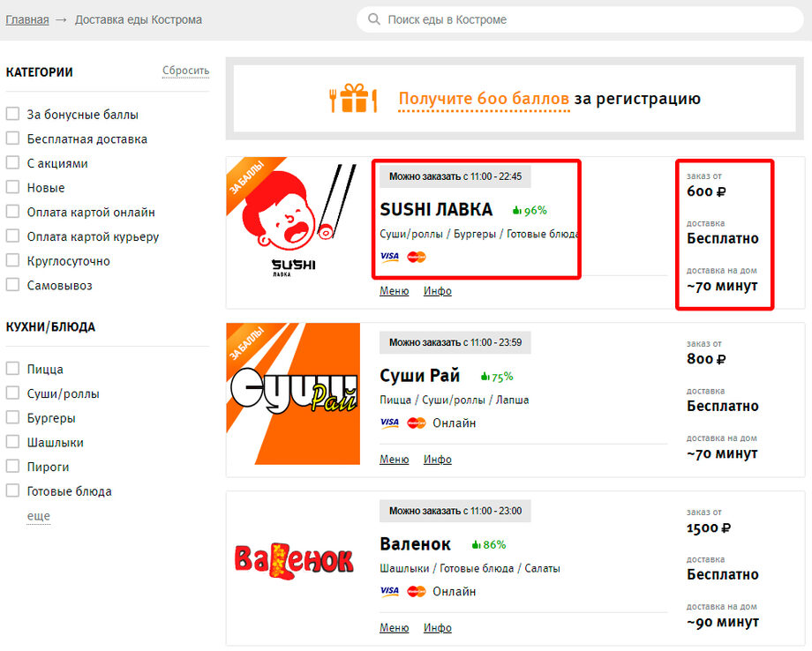Click the search magnifier icon

(374, 19)
